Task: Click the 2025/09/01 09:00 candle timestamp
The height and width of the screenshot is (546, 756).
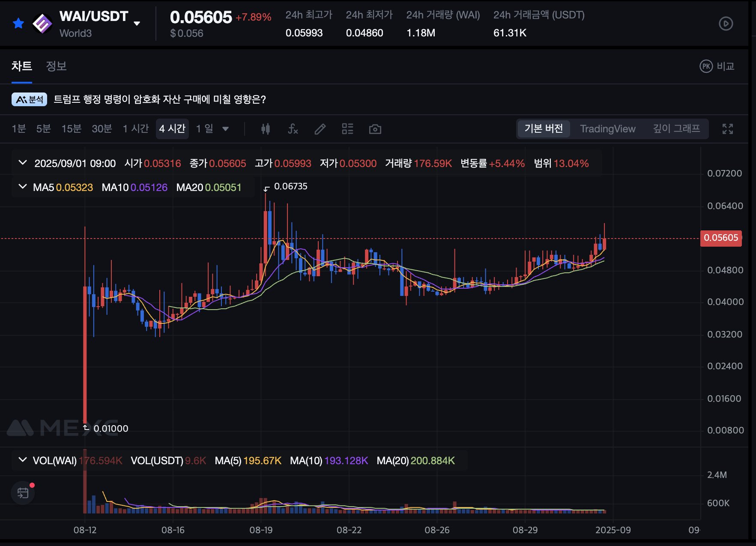Action: point(75,164)
